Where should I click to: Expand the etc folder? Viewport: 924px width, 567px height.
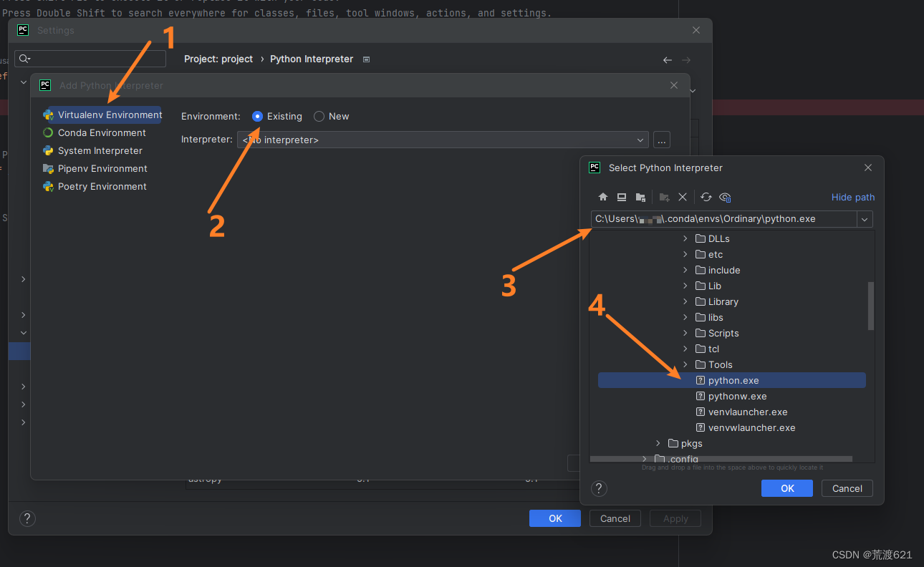[685, 254]
